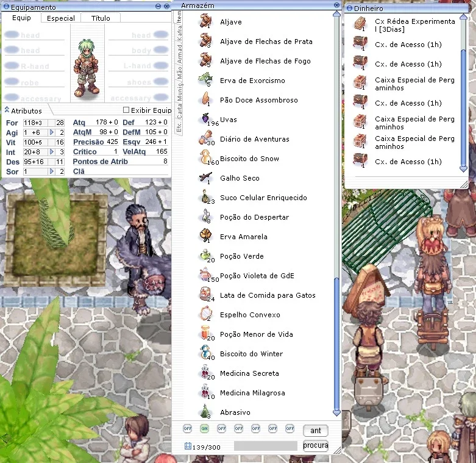The height and width of the screenshot is (463, 476).
Task: Click the Erva Amarela icon
Action: click(x=205, y=235)
